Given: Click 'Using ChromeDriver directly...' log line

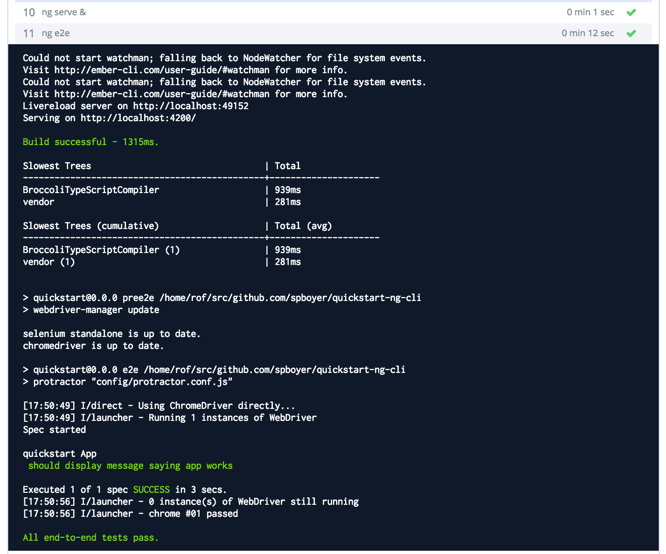Looking at the screenshot, I should tap(158, 406).
